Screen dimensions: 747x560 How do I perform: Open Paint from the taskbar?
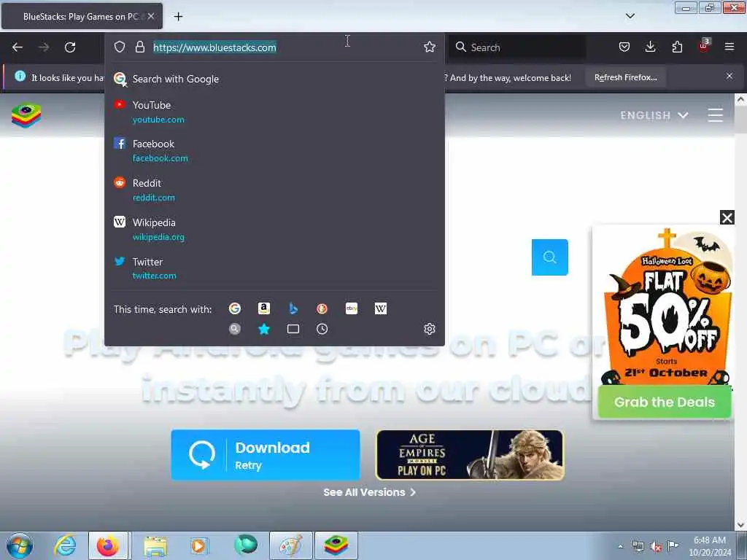pyautogui.click(x=290, y=545)
